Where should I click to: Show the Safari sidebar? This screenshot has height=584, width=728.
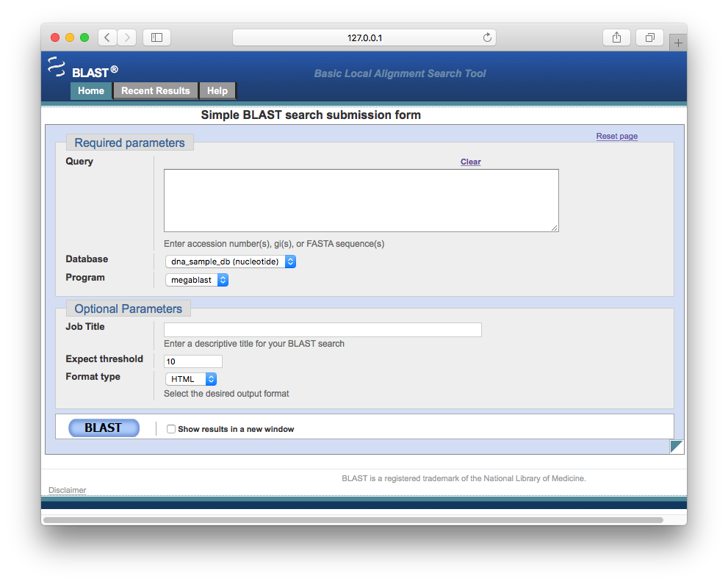click(x=157, y=37)
